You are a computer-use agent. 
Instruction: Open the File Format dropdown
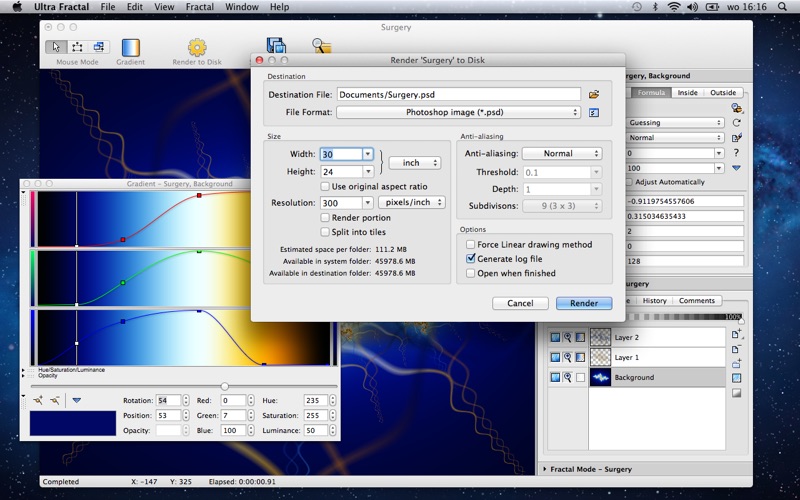(458, 112)
